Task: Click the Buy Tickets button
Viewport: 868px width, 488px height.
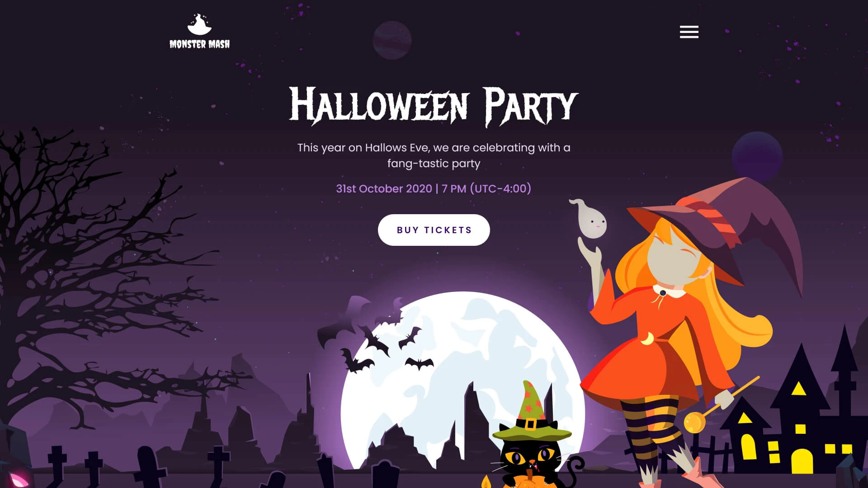Action: 434,230
